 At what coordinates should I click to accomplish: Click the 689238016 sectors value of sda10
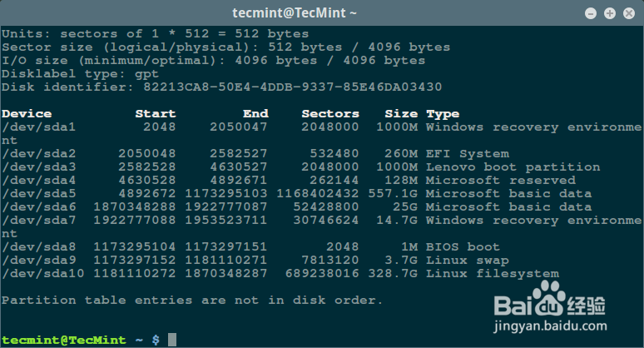tap(322, 274)
